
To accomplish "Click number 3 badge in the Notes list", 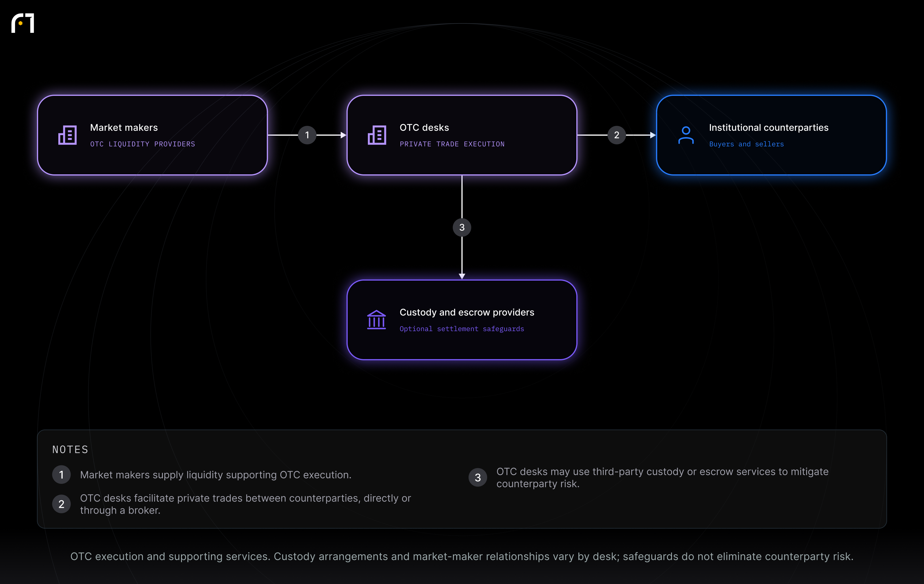I will click(478, 477).
